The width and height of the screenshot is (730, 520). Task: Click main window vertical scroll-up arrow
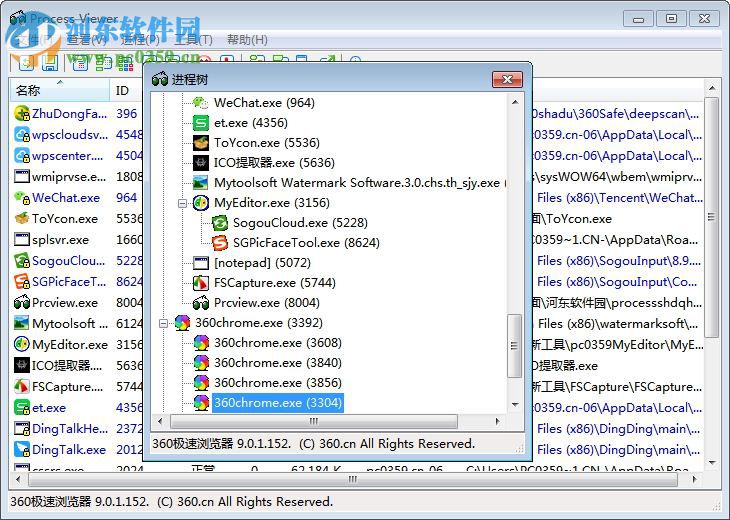coord(712,88)
